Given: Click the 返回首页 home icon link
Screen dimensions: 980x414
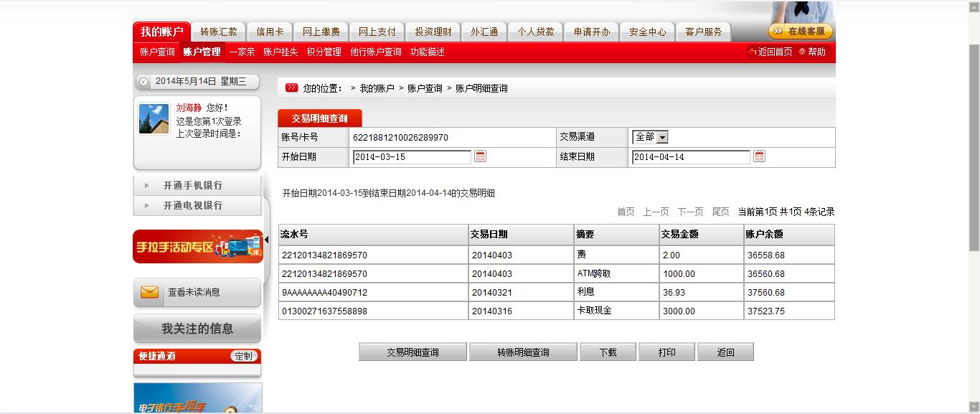Looking at the screenshot, I should click(x=771, y=52).
